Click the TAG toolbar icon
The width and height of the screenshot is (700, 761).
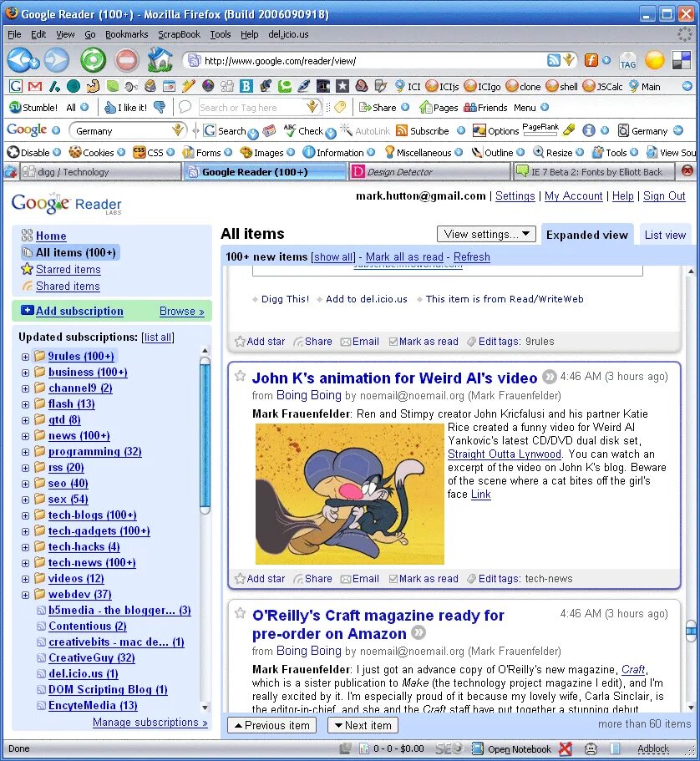click(x=627, y=61)
